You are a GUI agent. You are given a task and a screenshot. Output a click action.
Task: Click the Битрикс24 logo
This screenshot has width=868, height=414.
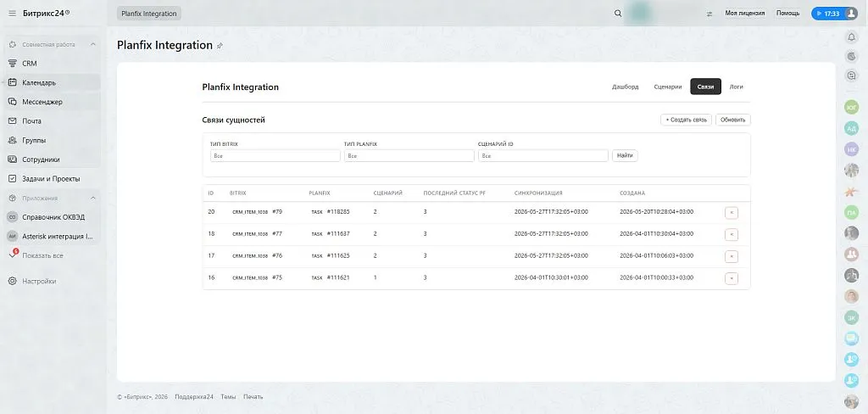click(x=47, y=14)
